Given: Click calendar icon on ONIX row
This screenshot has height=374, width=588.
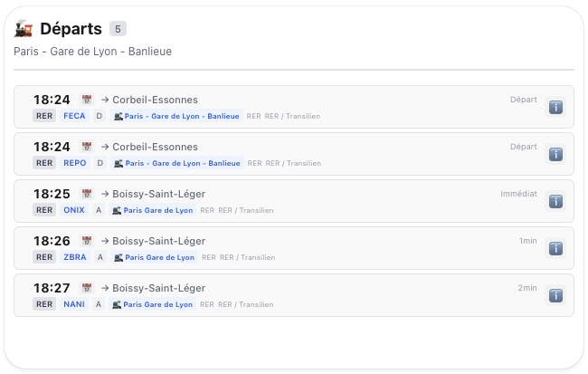Looking at the screenshot, I should point(87,194).
